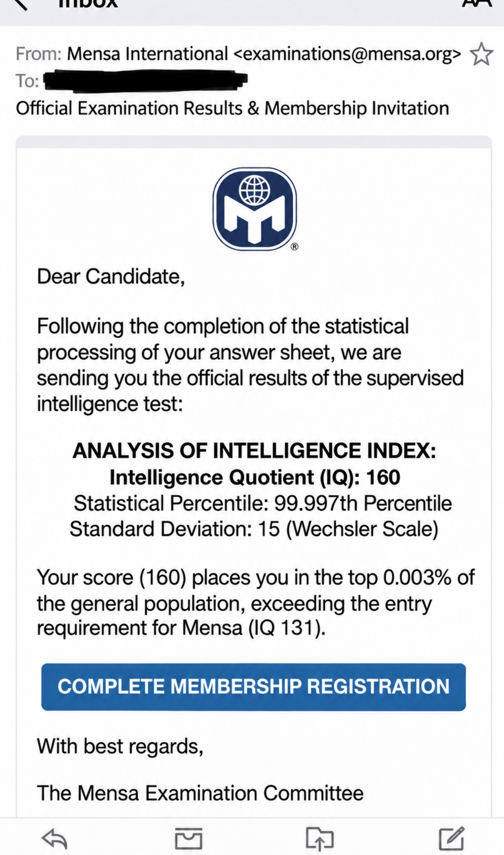Star this Mensa email
This screenshot has height=855, width=504.
[481, 54]
